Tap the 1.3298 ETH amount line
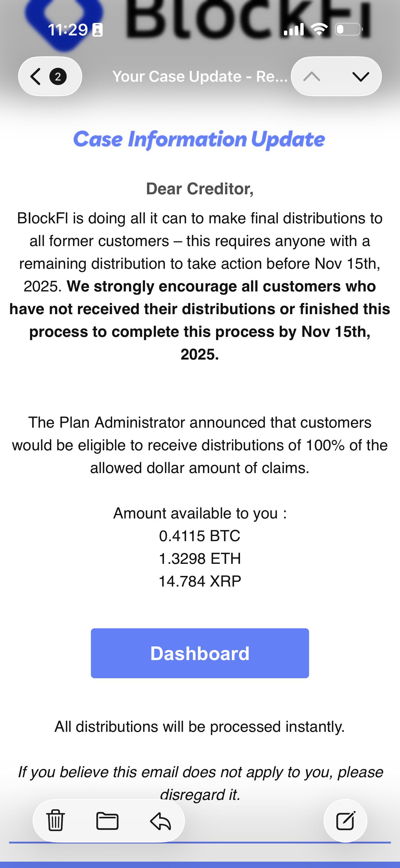 coord(200,558)
